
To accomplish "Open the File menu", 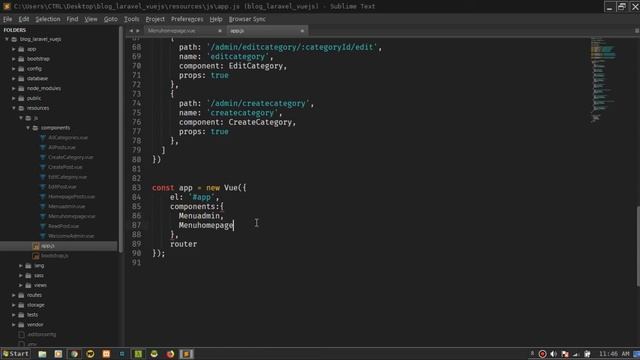I will click(x=7, y=19).
